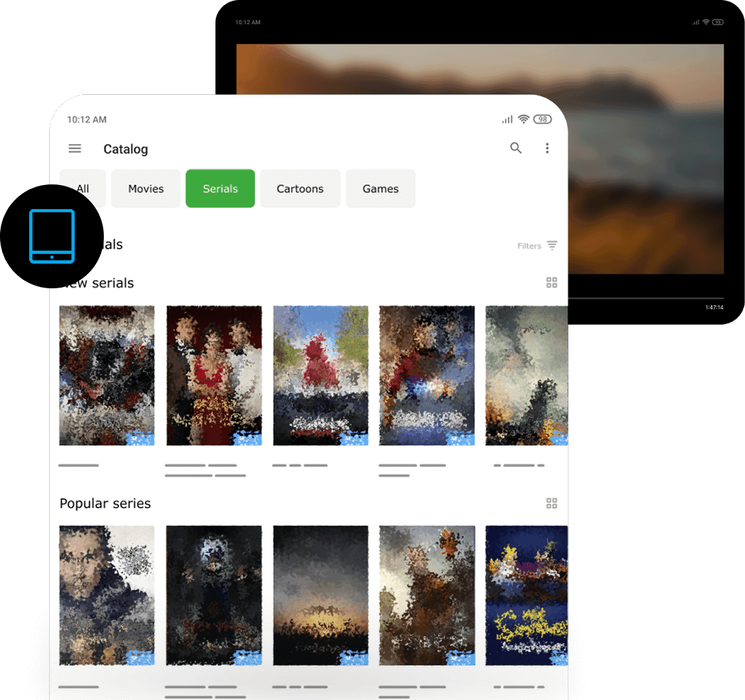745x700 pixels.
Task: Tap the battery indicator showing 98
Action: pos(543,119)
